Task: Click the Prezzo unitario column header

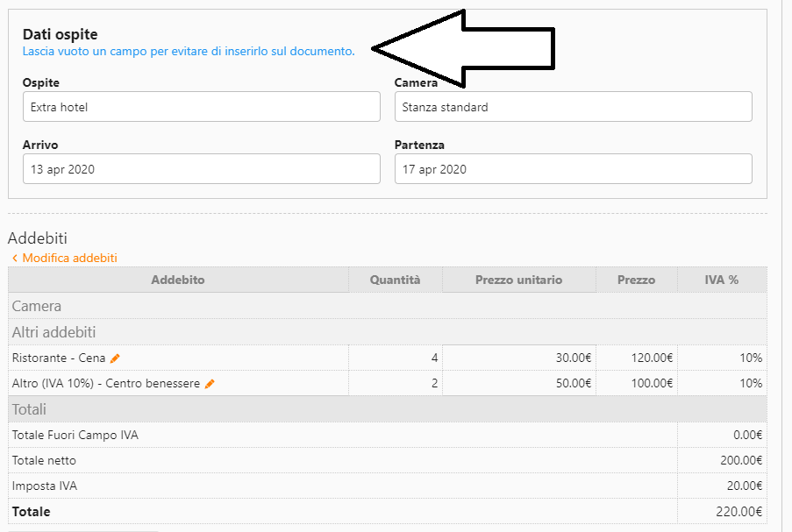Action: (x=518, y=280)
